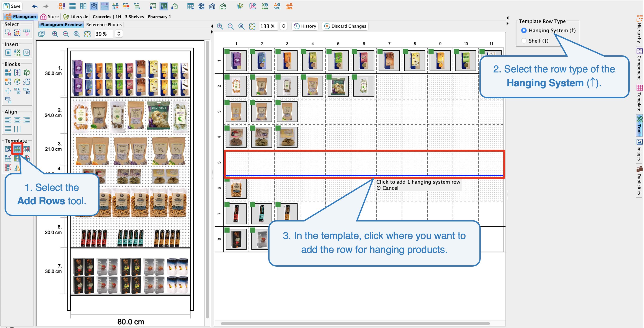Choose the select-by-products tool under Select
The width and height of the screenshot is (644, 328).
tap(17, 33)
